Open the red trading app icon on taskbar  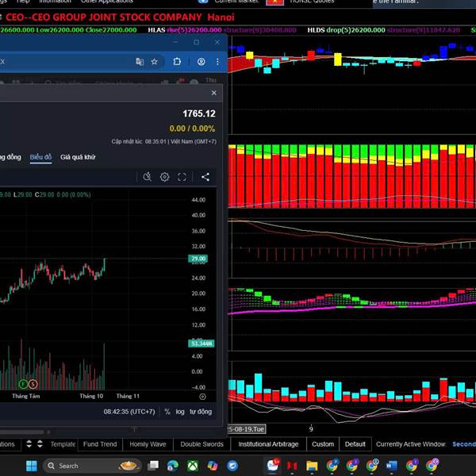click(x=292, y=466)
